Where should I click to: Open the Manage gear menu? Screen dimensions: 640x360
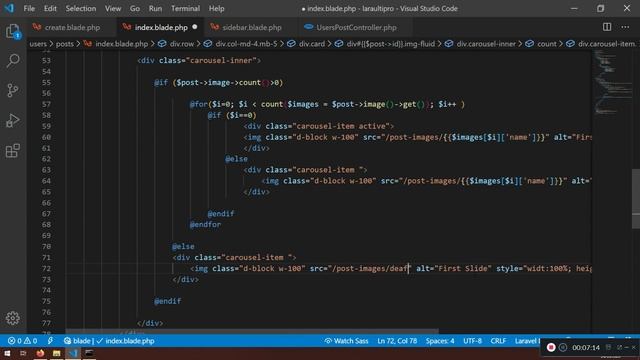pyautogui.click(x=13, y=318)
